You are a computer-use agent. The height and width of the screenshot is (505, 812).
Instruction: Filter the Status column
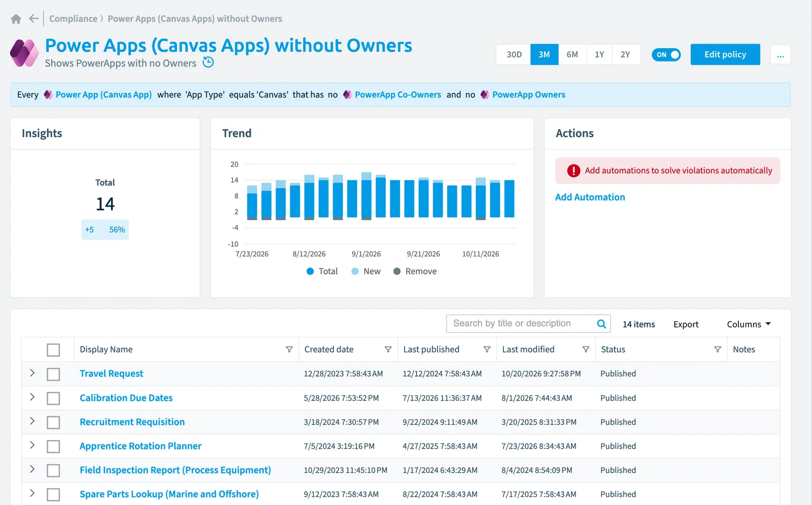(718, 349)
